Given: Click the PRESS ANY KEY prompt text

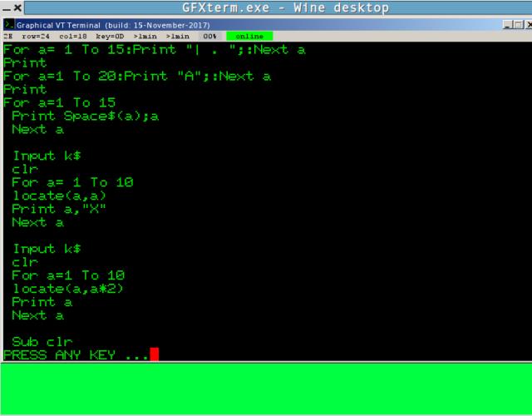Looking at the screenshot, I should pos(75,355).
